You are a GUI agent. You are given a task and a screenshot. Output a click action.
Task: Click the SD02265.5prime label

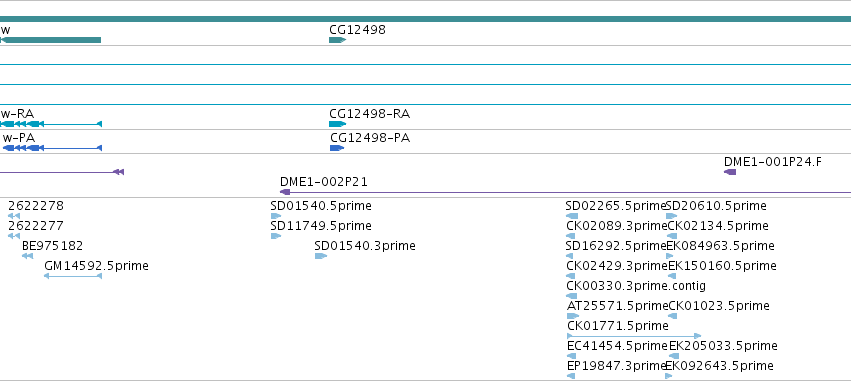pos(615,206)
